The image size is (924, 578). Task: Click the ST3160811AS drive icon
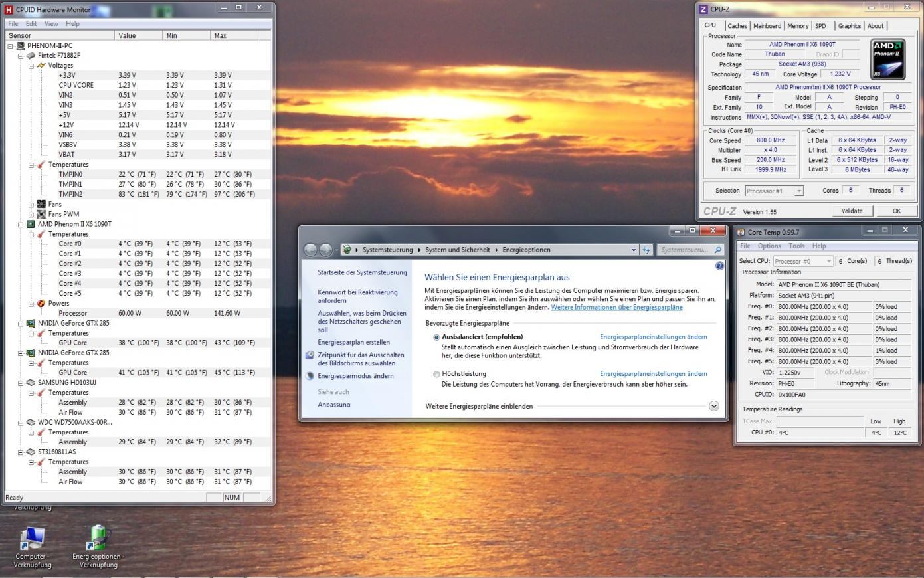click(x=31, y=452)
